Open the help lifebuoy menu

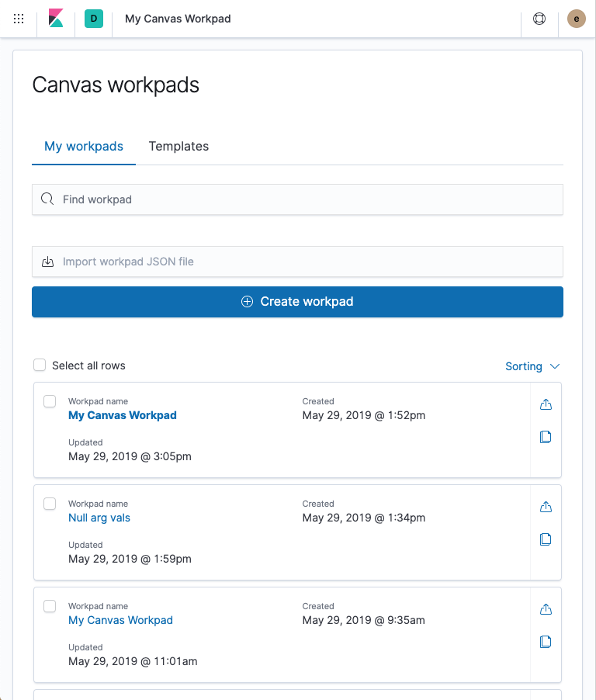tap(539, 19)
